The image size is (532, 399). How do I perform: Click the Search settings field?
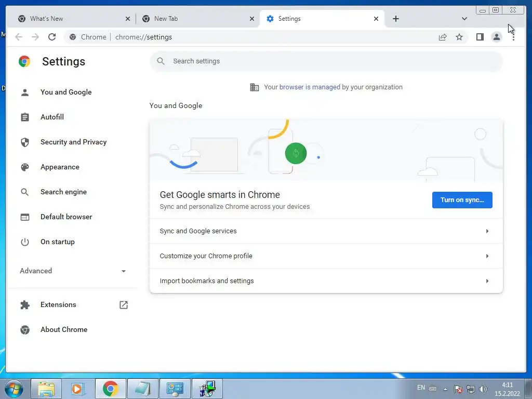tap(326, 61)
